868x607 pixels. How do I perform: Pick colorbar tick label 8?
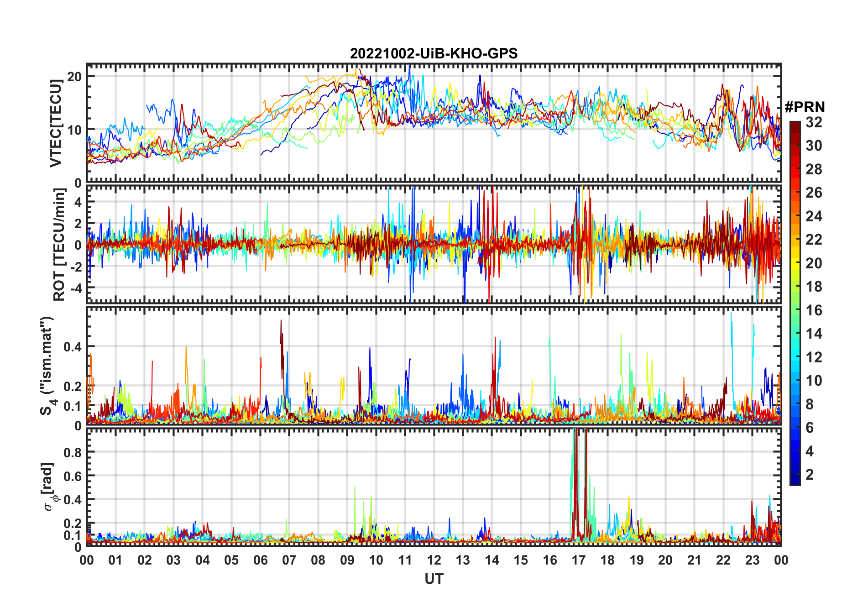(x=810, y=404)
